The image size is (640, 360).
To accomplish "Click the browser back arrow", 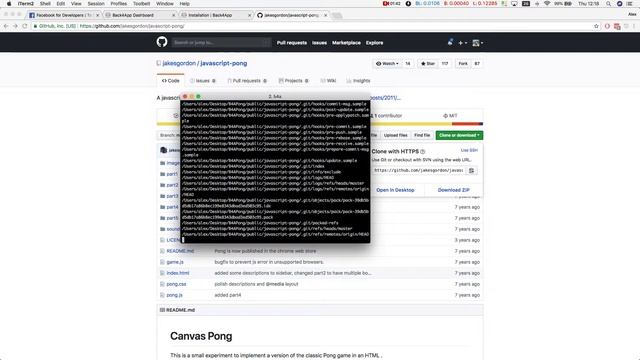I will pyautogui.click(x=6, y=26).
